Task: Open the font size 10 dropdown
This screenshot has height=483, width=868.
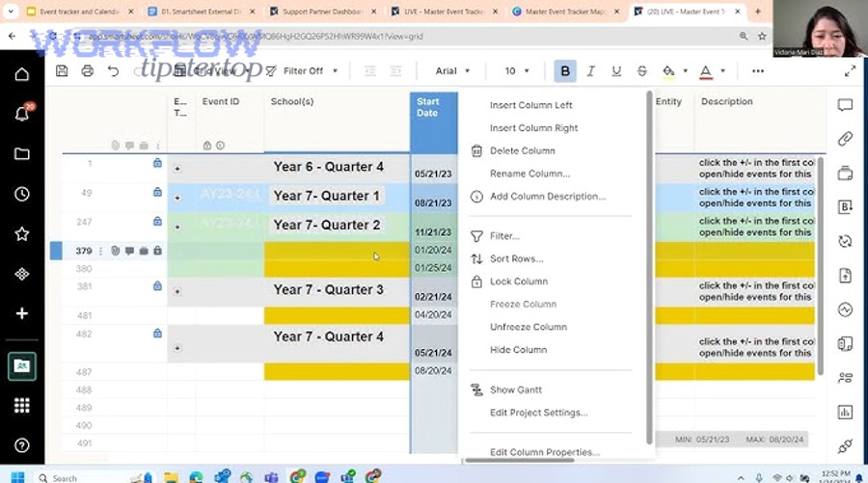Action: coord(517,70)
